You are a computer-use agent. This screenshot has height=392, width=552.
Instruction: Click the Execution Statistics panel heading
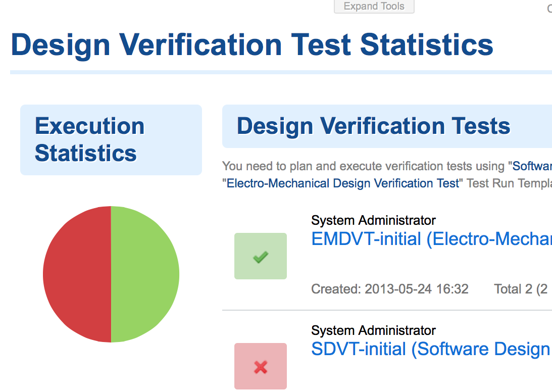pyautogui.click(x=90, y=139)
